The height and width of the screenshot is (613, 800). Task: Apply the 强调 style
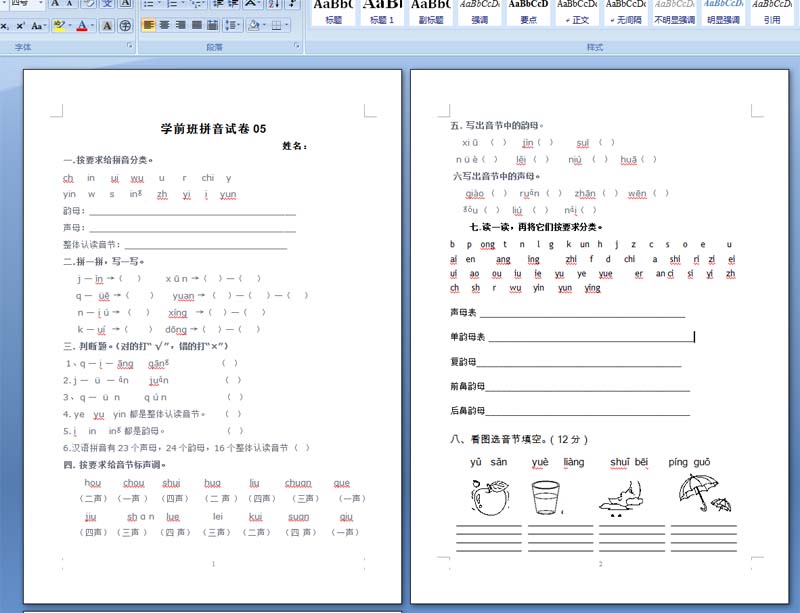coord(480,12)
